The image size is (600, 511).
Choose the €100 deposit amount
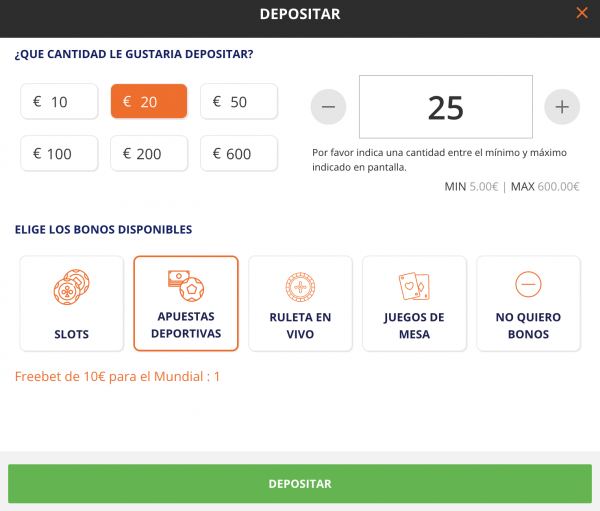[59, 153]
